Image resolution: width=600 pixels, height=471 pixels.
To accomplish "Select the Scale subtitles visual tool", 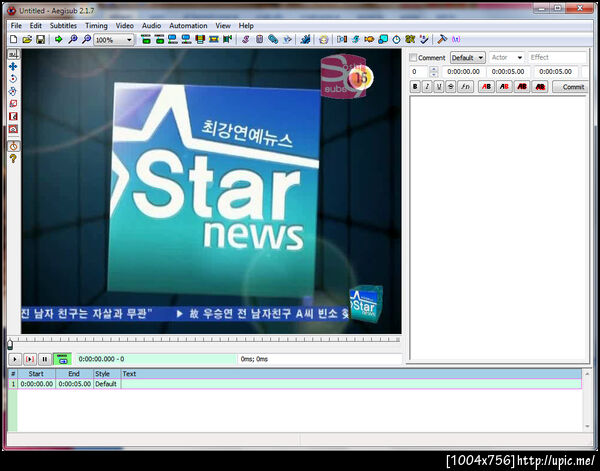I will (x=13, y=104).
